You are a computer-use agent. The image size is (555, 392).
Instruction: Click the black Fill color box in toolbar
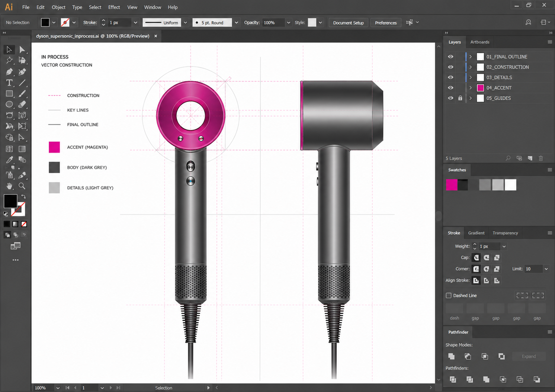[x=10, y=201]
